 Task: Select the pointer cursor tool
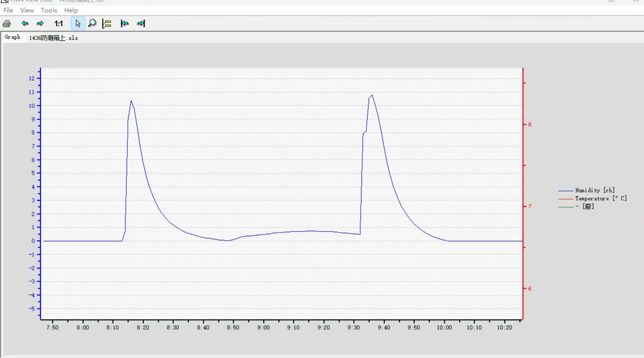point(78,24)
